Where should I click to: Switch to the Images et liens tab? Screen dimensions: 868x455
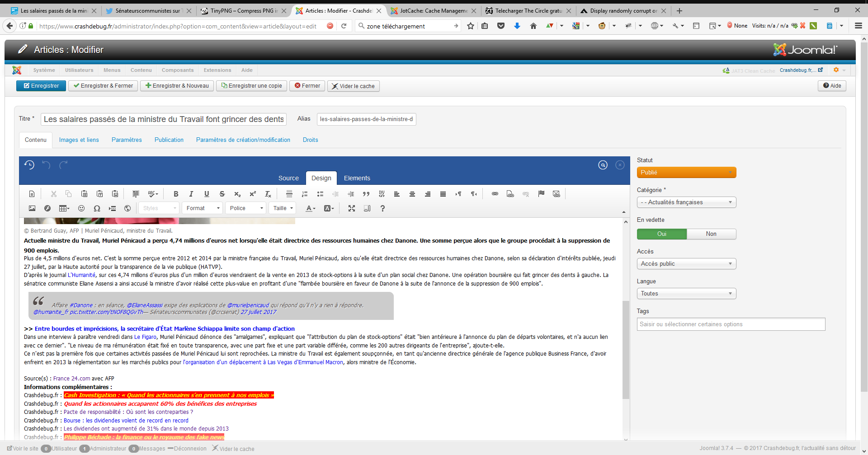[79, 140]
